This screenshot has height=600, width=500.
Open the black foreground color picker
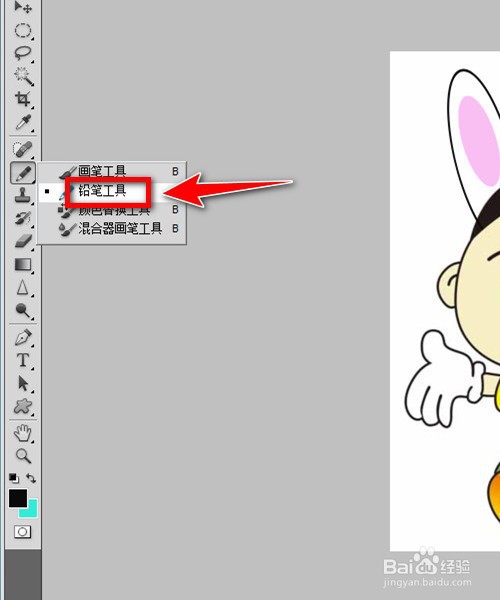pos(18,498)
